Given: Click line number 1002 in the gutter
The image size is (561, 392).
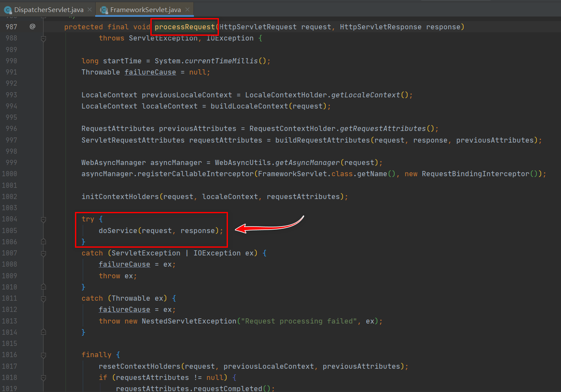Looking at the screenshot, I should (x=9, y=196).
